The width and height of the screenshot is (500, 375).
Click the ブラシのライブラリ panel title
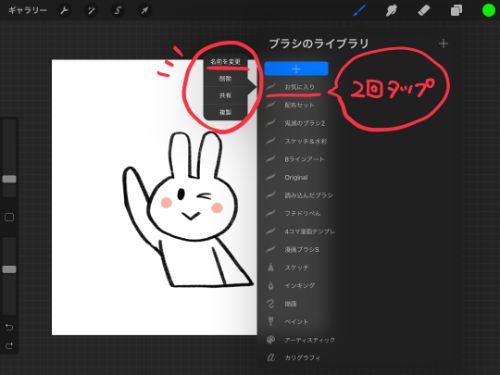[x=318, y=44]
